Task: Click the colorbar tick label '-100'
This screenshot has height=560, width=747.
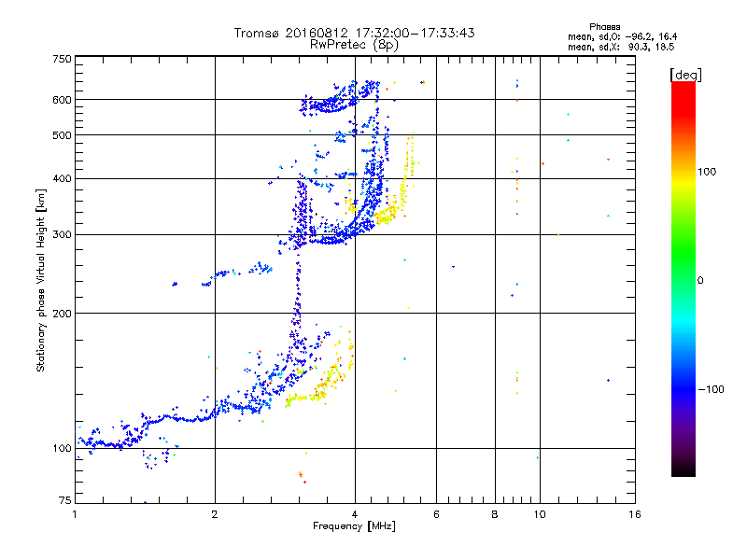Action: click(x=711, y=389)
